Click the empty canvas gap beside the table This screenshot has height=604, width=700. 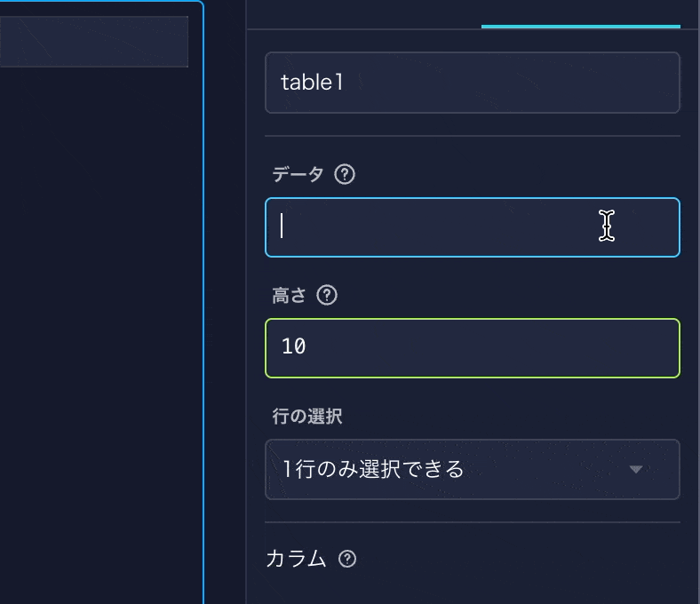click(x=225, y=302)
